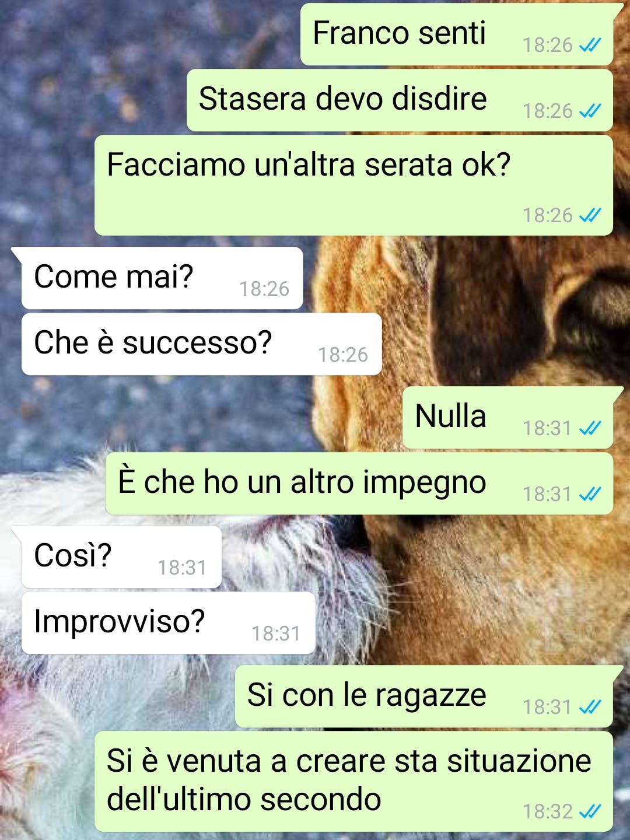The width and height of the screenshot is (630, 840).
Task: Tap the read-receipt checkmarks on 'Franco senti'
Action: coord(590,45)
